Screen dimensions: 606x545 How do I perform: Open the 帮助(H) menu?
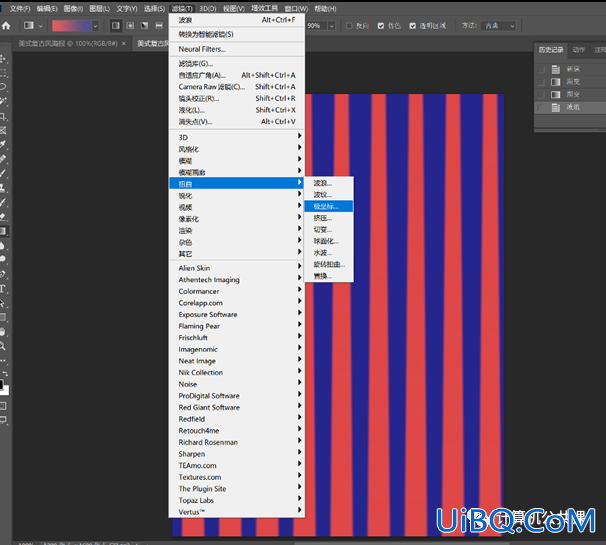[325, 9]
